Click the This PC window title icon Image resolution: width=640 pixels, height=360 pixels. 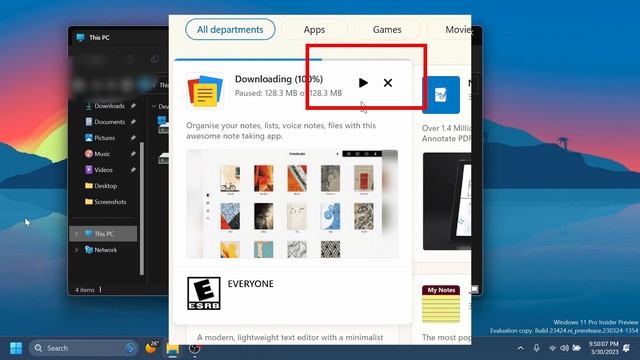(x=80, y=37)
